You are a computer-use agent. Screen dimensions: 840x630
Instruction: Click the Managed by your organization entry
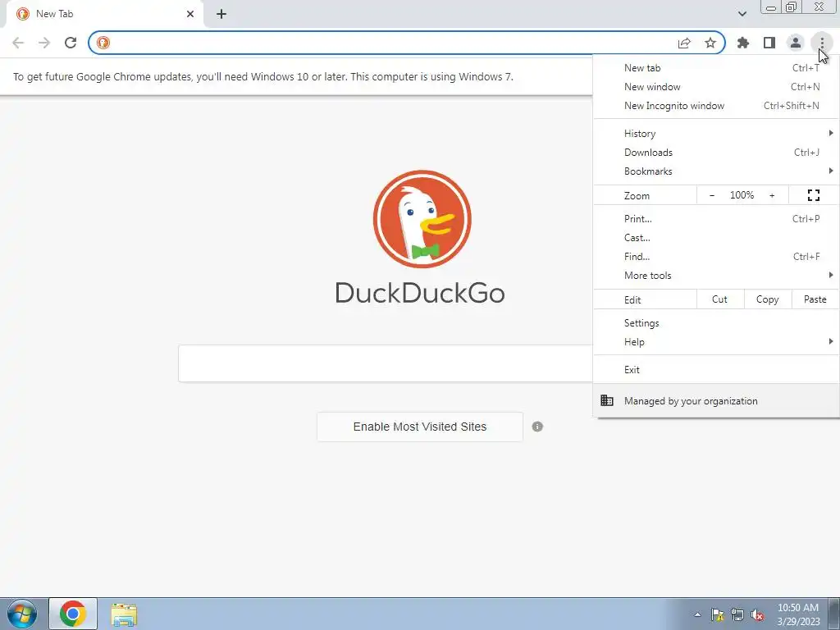click(x=716, y=400)
